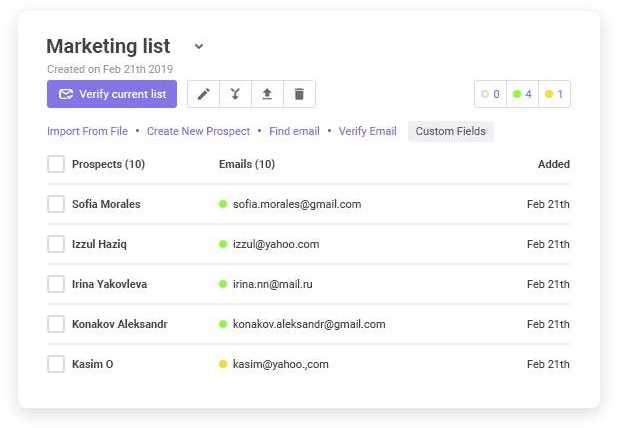
Task: Tick the Kasim O checkbox
Action: point(56,364)
